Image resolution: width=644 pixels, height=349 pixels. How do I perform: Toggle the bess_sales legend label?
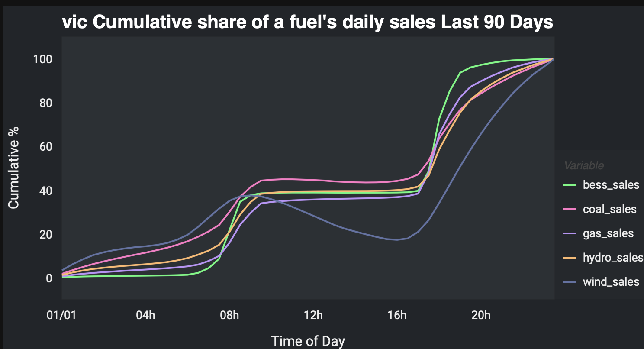tap(611, 185)
